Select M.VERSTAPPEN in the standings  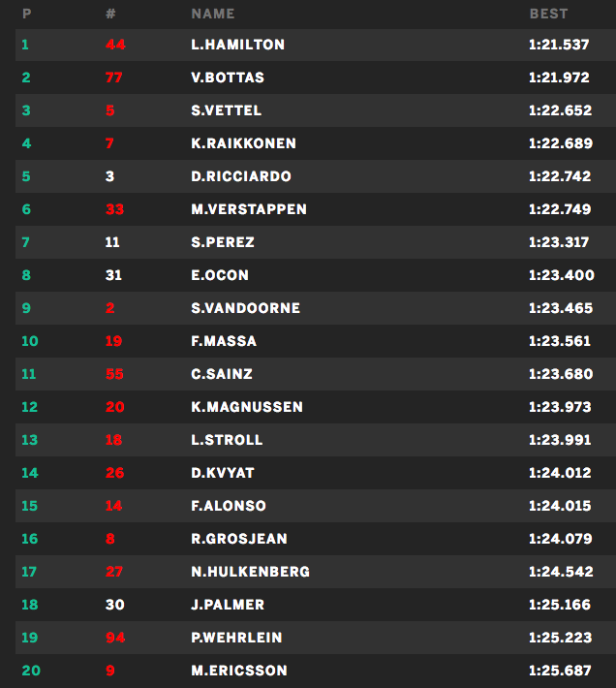pos(249,209)
